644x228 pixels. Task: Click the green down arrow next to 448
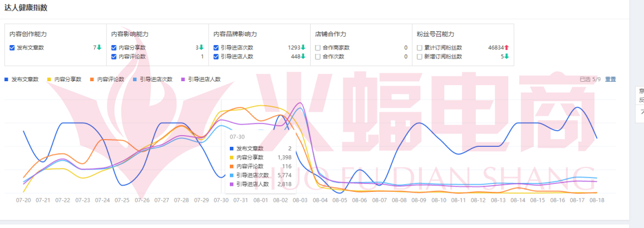coord(303,57)
